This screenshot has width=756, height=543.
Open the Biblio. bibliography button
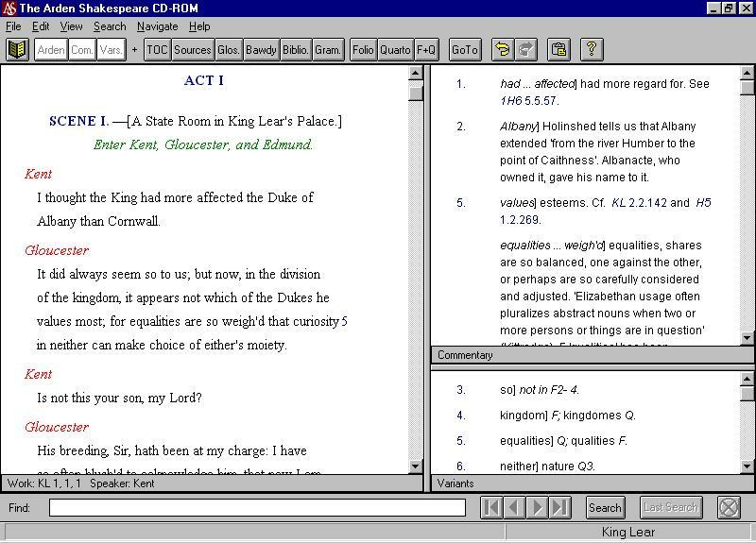click(296, 50)
